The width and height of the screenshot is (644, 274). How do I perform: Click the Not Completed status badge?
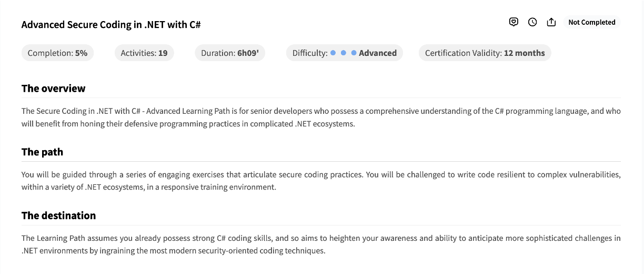click(592, 22)
